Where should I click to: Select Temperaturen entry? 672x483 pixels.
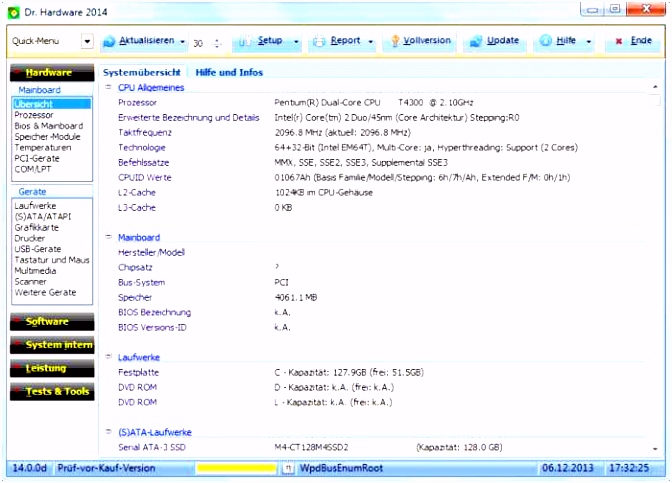click(x=43, y=147)
